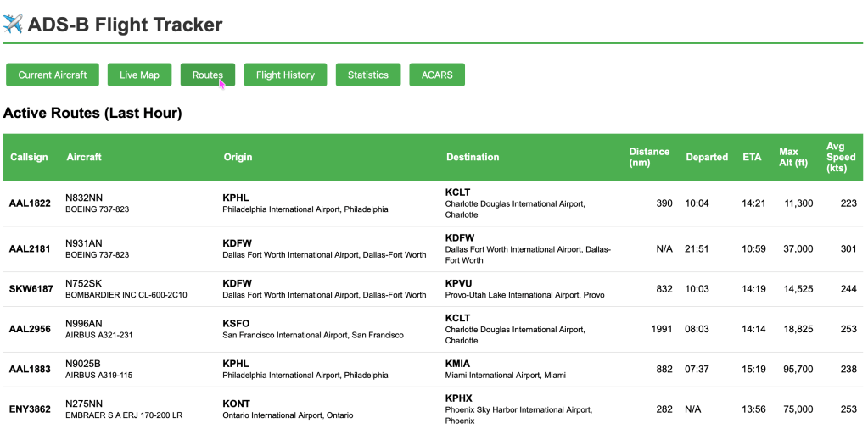Screen dimensions: 868x429
Task: Click the Distance (nm) column header
Action: coord(649,157)
